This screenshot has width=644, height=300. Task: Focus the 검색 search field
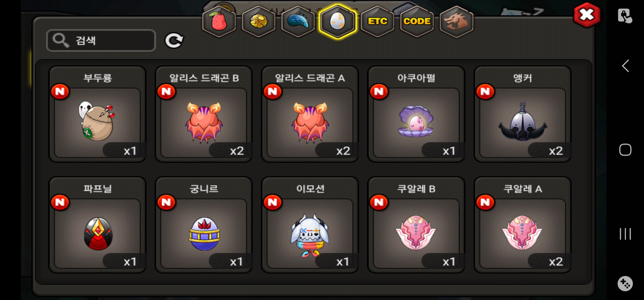[x=101, y=41]
